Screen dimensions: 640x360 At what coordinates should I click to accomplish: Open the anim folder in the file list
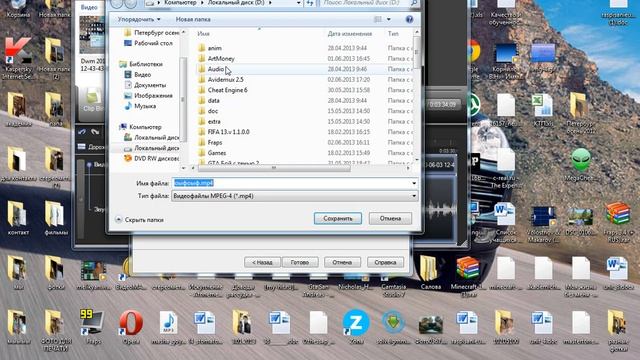(x=215, y=48)
